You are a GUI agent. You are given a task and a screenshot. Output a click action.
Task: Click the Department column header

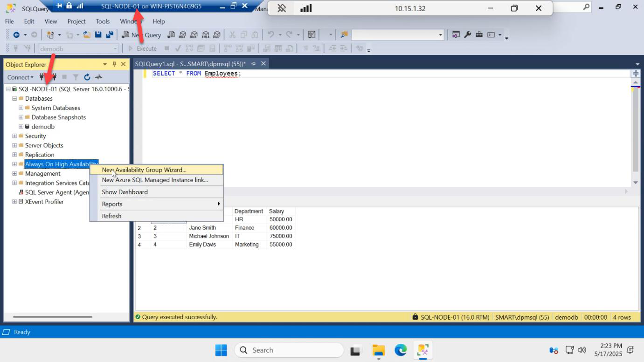pos(249,211)
